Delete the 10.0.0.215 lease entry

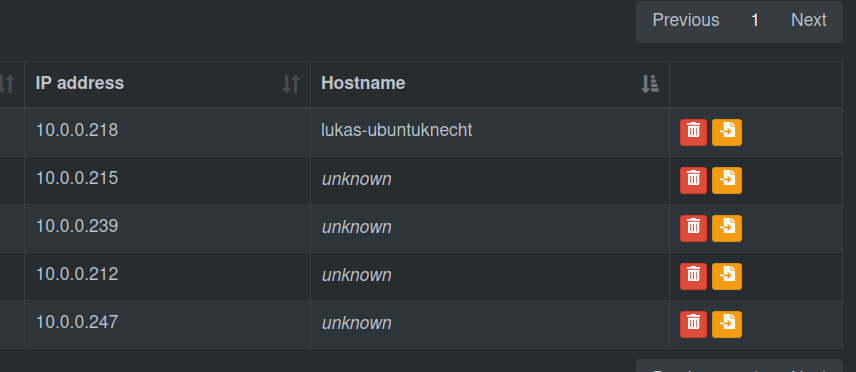[x=693, y=180]
